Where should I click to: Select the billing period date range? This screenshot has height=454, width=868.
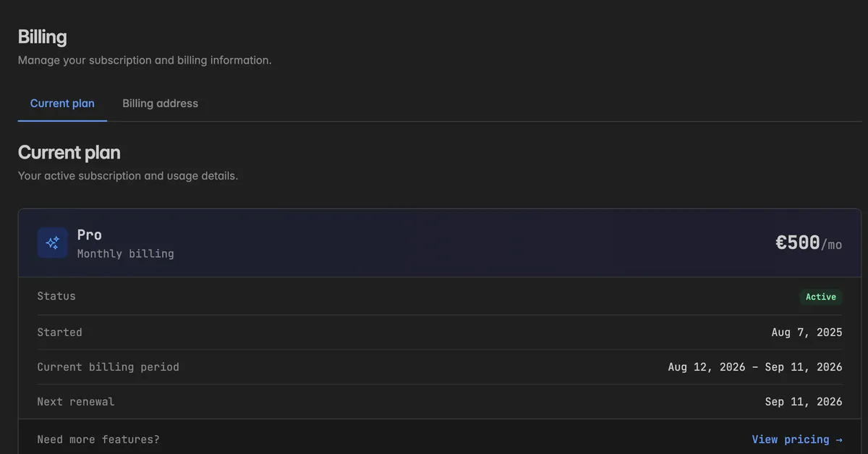pyautogui.click(x=755, y=367)
